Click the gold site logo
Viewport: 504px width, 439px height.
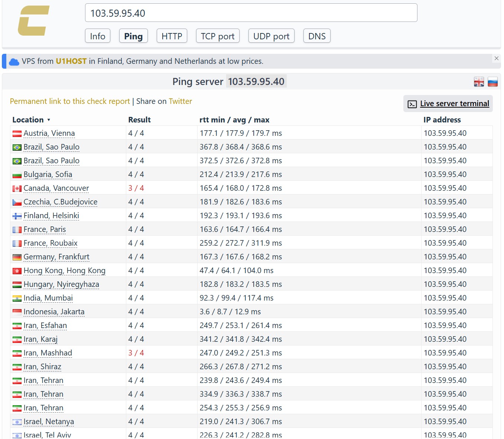[33, 20]
